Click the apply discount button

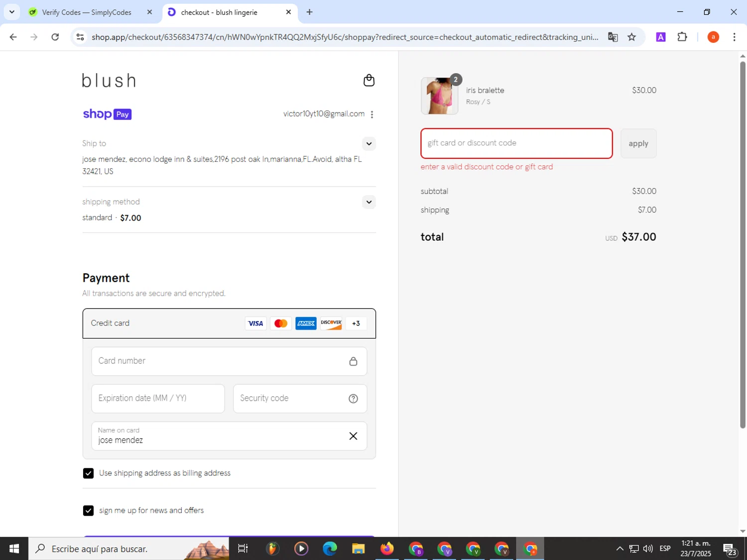(638, 143)
